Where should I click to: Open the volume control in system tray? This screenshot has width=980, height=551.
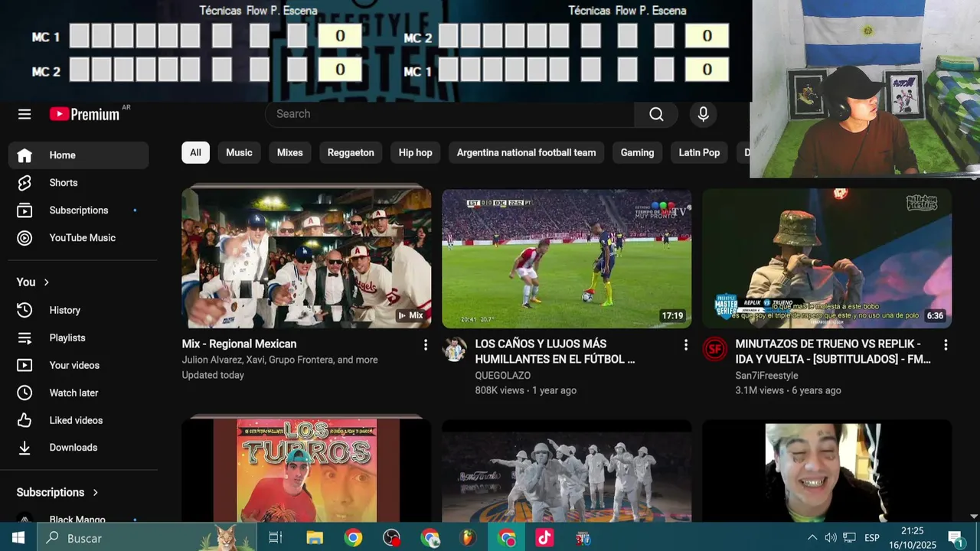(x=831, y=538)
